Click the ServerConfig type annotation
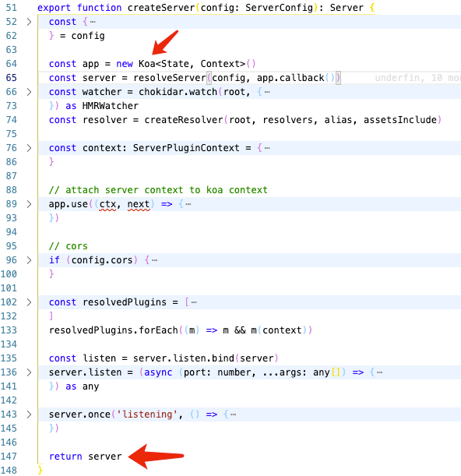The height and width of the screenshot is (476, 461). 279,8
